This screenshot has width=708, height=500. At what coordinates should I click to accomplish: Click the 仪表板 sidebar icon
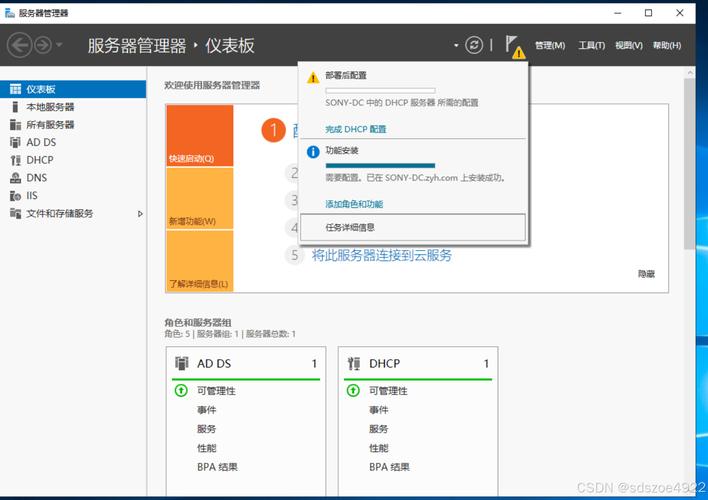tap(15, 89)
